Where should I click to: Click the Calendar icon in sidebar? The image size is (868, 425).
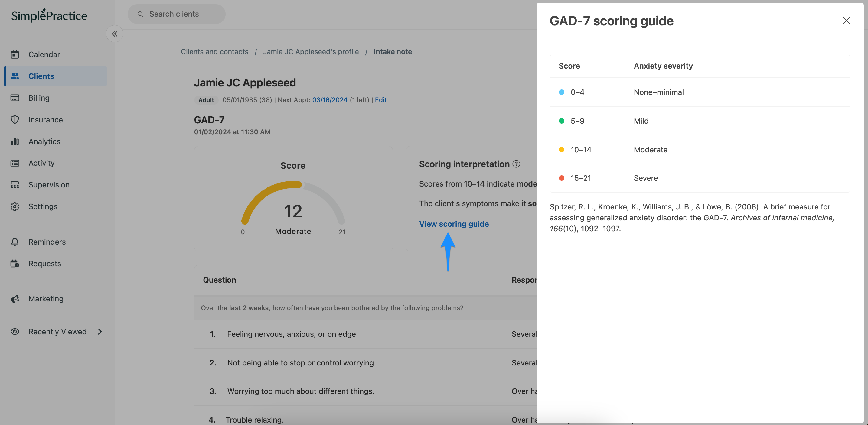(x=15, y=54)
